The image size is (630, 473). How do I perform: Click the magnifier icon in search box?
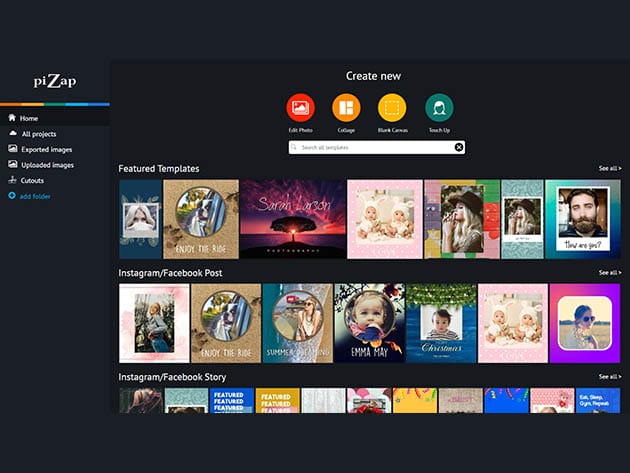click(x=294, y=147)
